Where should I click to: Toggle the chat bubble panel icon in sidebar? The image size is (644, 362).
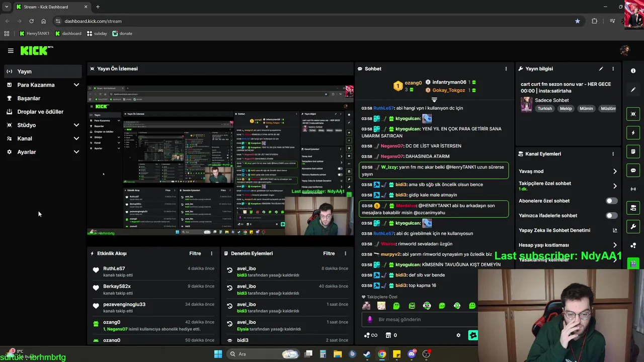[633, 170]
